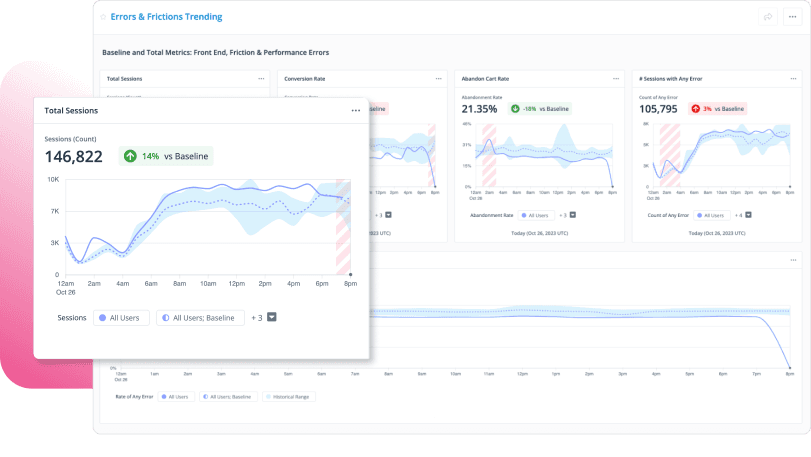Toggle All Users; Baseline series in Total Sessions

[x=200, y=317]
